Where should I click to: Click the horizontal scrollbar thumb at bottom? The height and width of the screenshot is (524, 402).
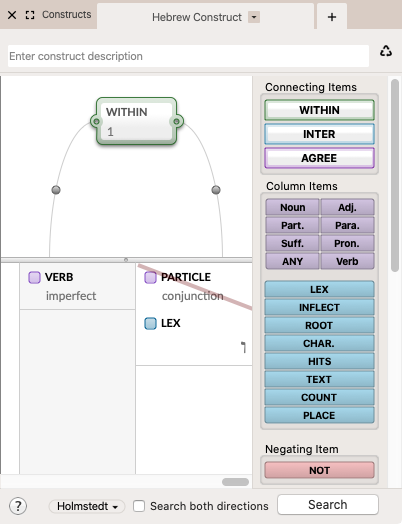pos(236,482)
